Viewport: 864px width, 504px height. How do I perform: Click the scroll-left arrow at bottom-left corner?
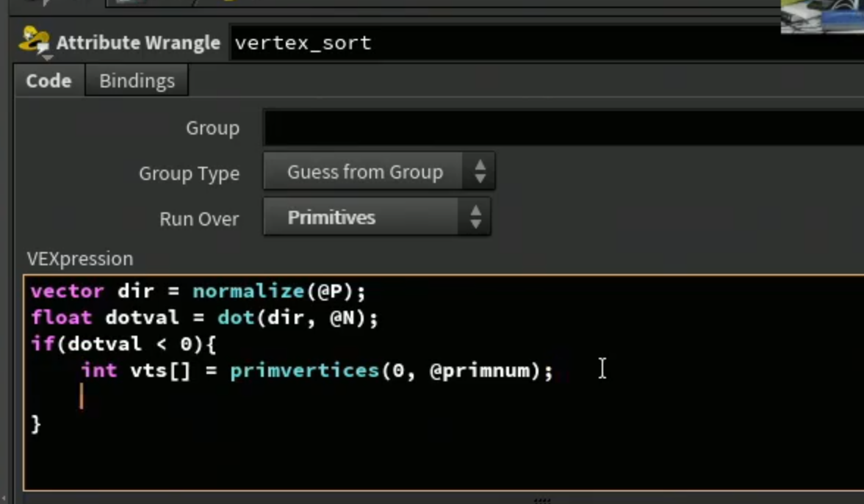(x=4, y=499)
